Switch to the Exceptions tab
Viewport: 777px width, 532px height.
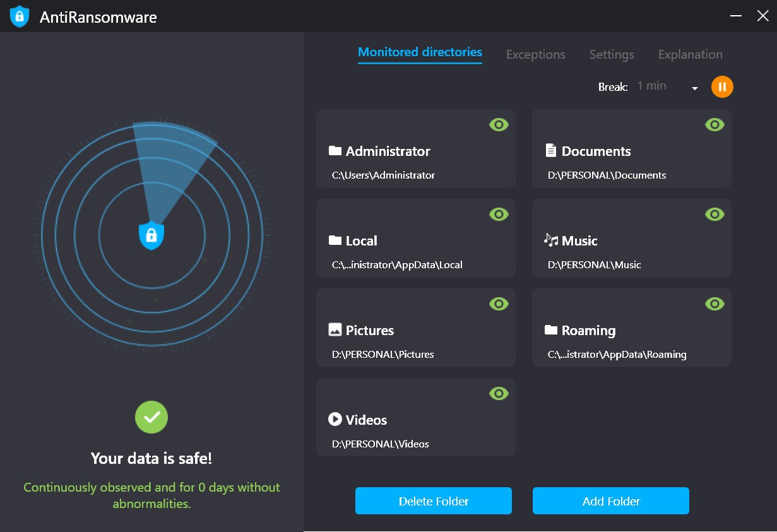[x=535, y=55]
